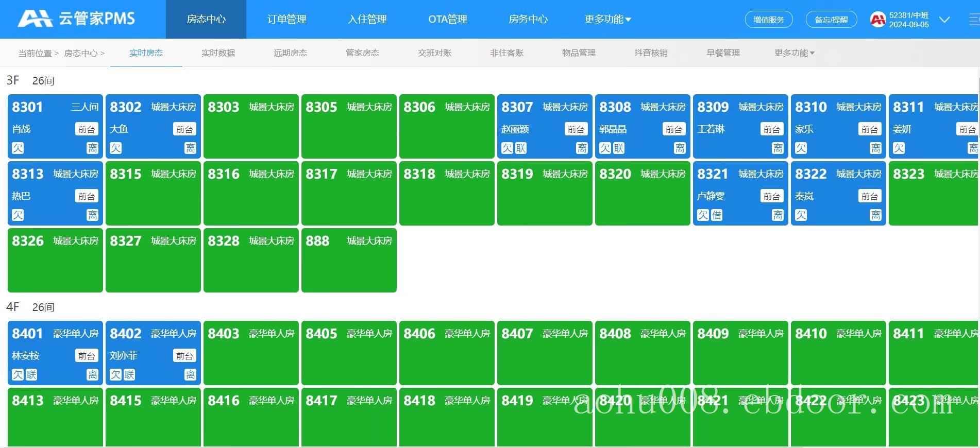Switch to the 抖音核销 sub-tab
This screenshot has width=980, height=448.
pos(651,53)
